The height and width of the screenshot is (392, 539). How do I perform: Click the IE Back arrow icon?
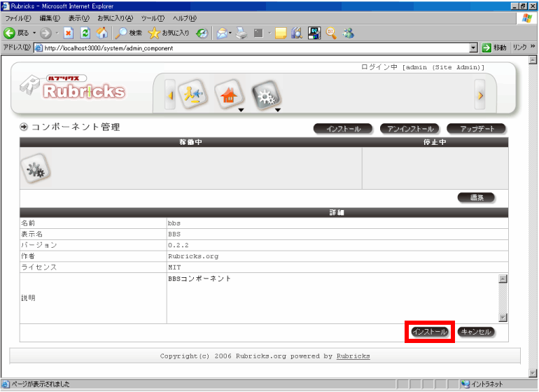[9, 33]
